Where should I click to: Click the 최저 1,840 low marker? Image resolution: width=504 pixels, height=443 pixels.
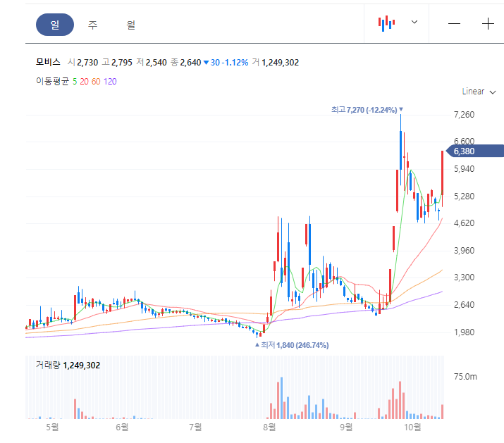pyautogui.click(x=292, y=345)
